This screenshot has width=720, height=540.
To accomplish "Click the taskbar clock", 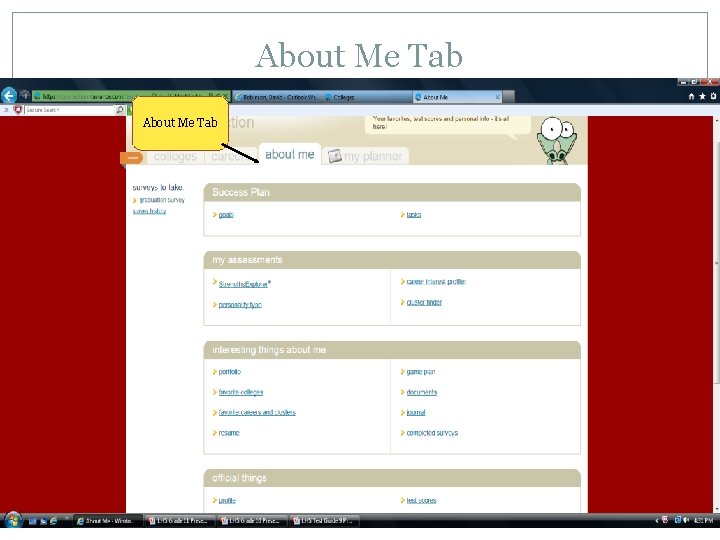I will [x=703, y=521].
